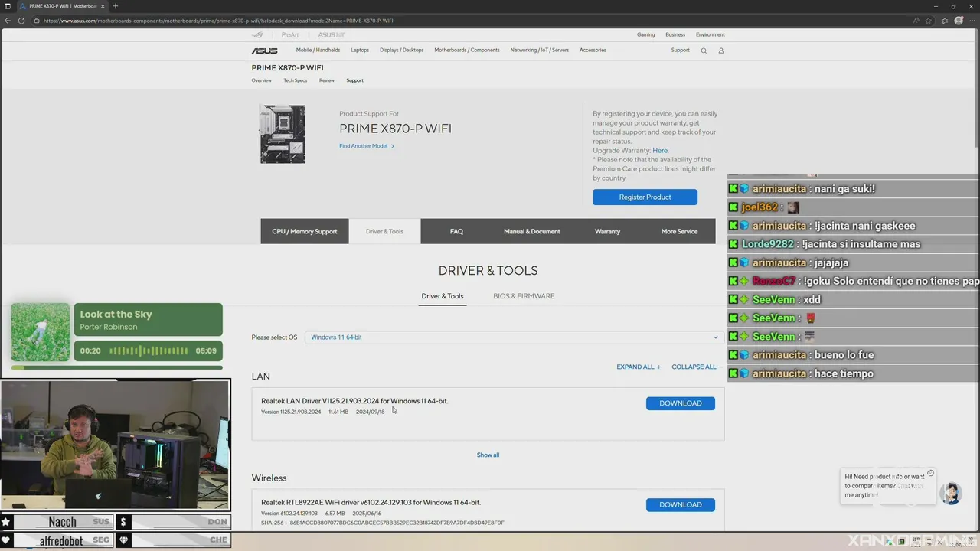Image resolution: width=980 pixels, height=551 pixels.
Task: Switch to the Warranty tab
Action: click(x=607, y=231)
